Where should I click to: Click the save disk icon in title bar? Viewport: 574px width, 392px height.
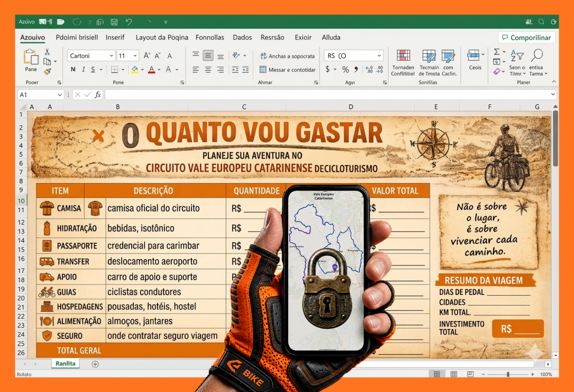114,22
